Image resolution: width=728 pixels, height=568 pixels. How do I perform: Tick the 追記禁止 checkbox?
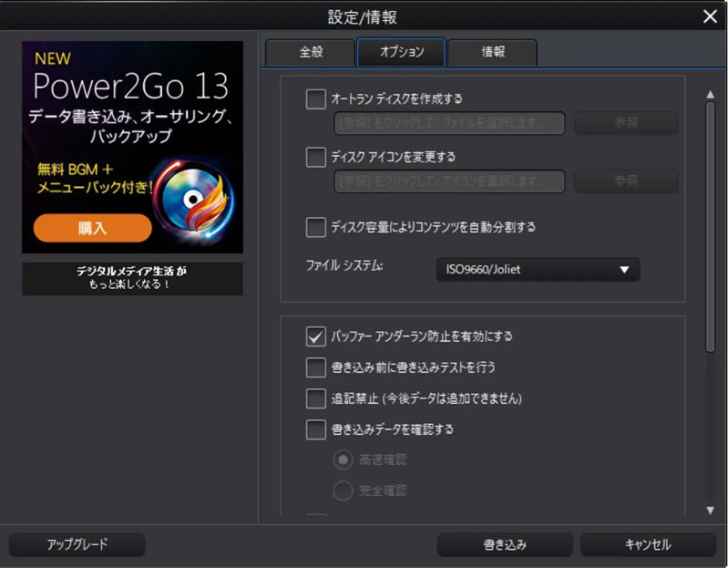coord(316,398)
